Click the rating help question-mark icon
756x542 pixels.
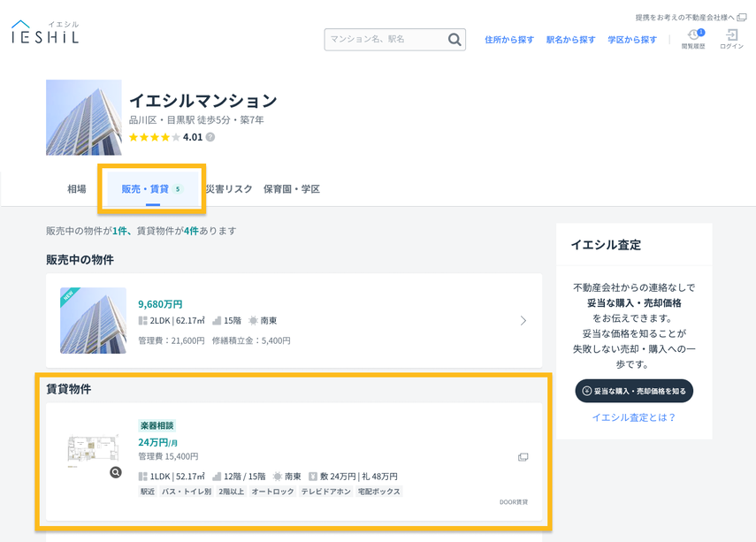[210, 137]
